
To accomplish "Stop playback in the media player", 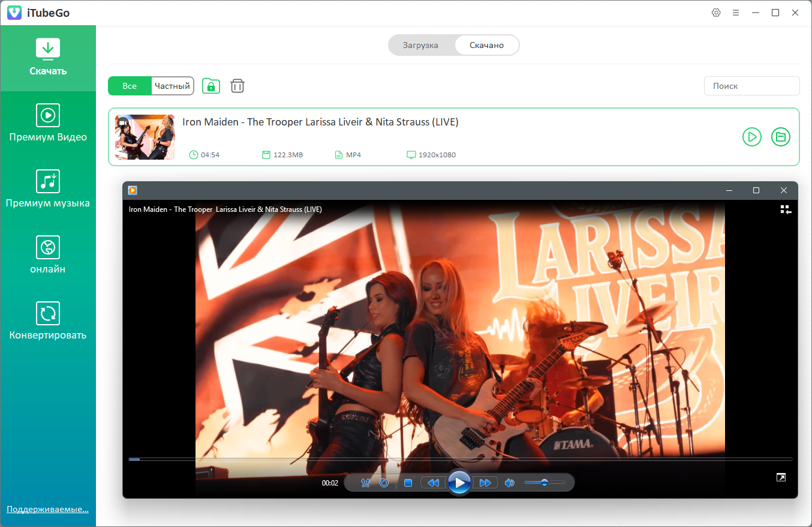I will click(408, 483).
